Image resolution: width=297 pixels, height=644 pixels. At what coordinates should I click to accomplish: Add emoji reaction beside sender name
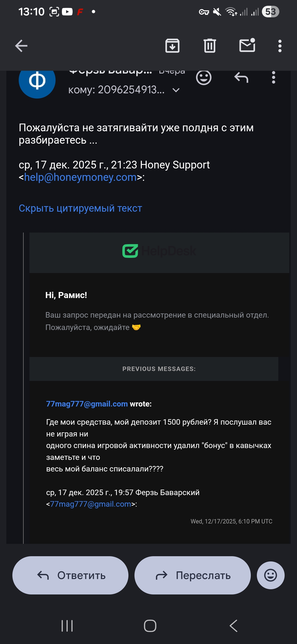(x=204, y=78)
